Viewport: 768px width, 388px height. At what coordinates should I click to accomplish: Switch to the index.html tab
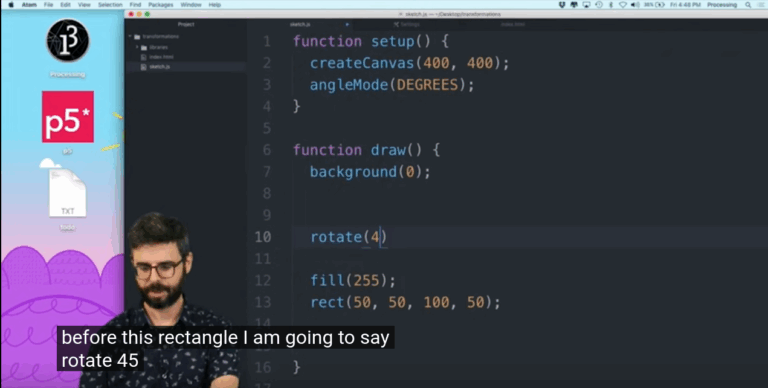513,24
